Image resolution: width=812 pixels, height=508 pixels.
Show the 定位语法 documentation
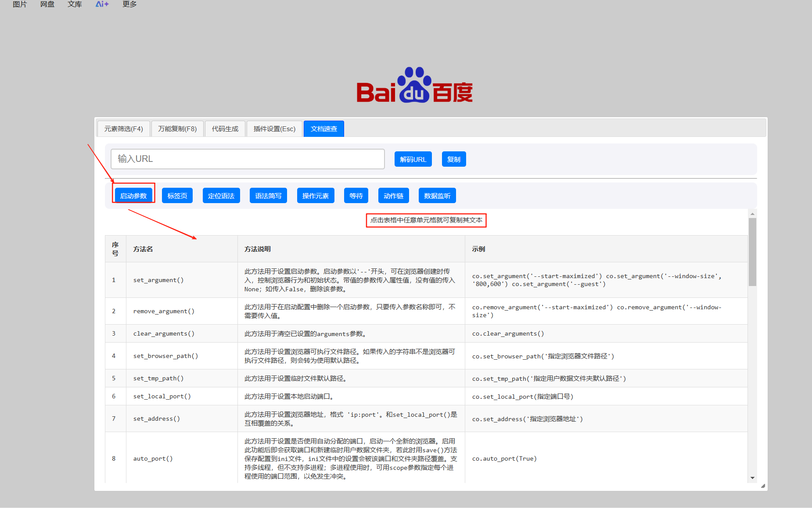(x=221, y=196)
